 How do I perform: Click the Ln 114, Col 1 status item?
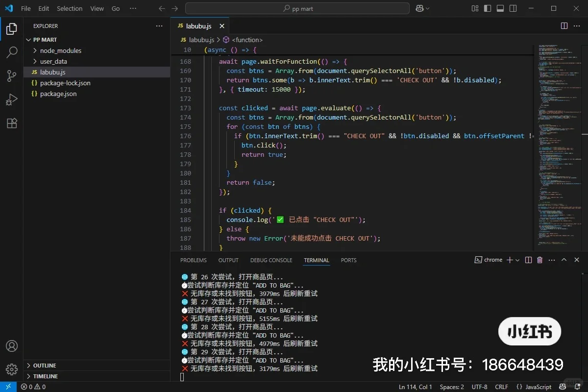416,387
